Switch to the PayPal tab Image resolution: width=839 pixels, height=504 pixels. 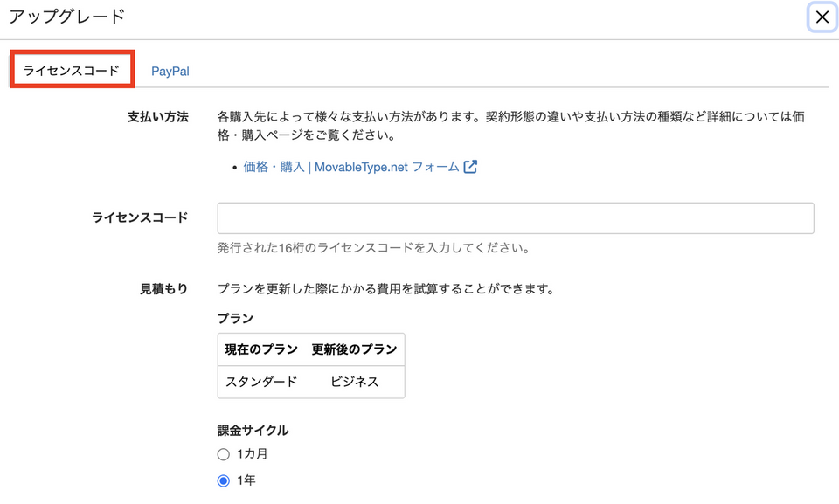coord(170,72)
